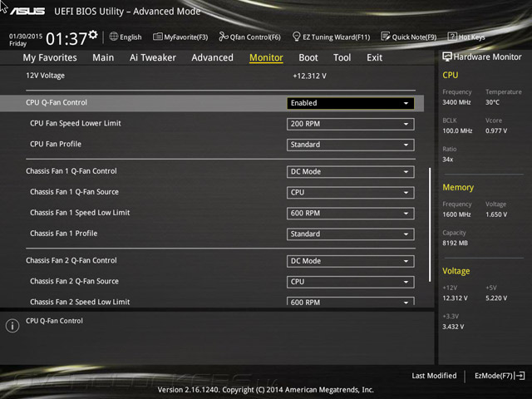Click the 8192 MB capacity value
Image resolution: width=532 pixels, height=399 pixels.
click(x=455, y=243)
